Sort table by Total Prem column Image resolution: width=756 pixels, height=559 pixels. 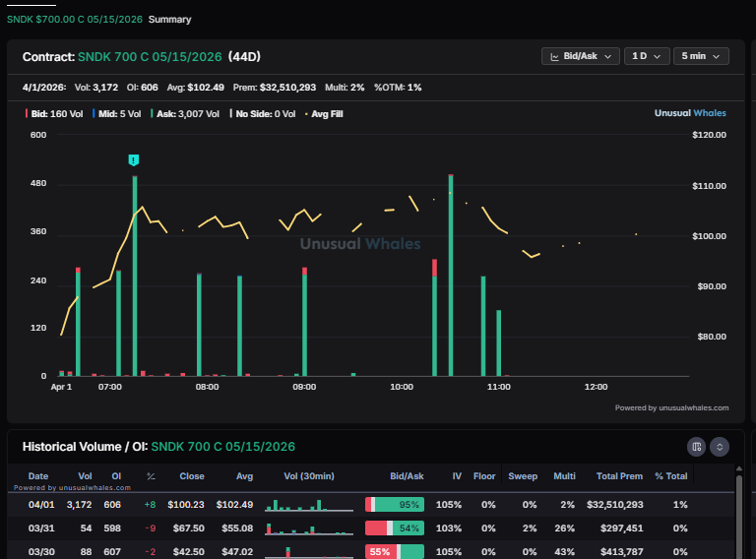tap(619, 476)
